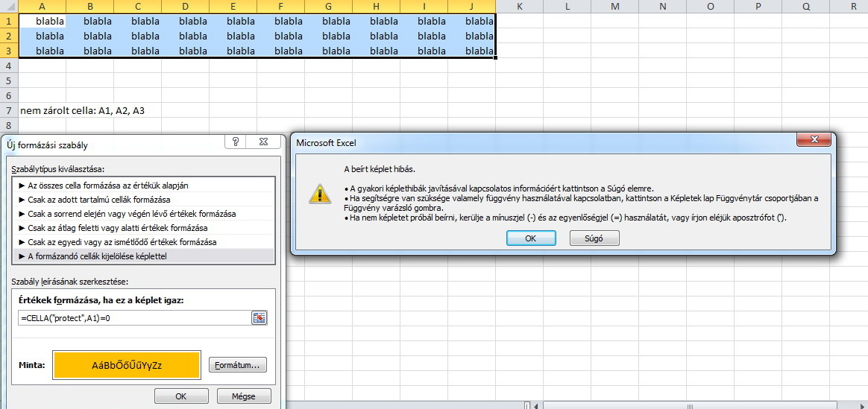Select 'Csak az adott tartalmú cellák formázása'

click(143, 200)
